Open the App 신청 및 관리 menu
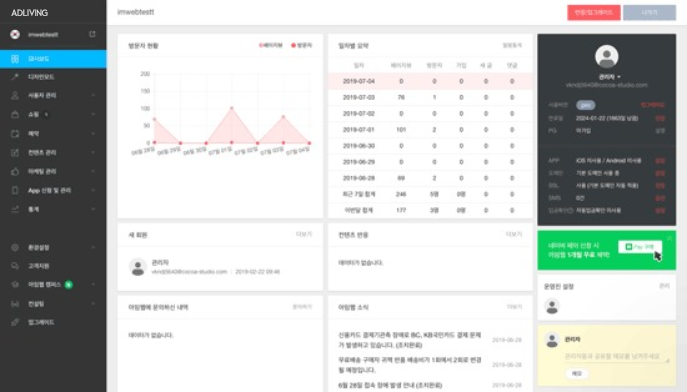Viewport: 687px width, 392px height. (x=53, y=191)
